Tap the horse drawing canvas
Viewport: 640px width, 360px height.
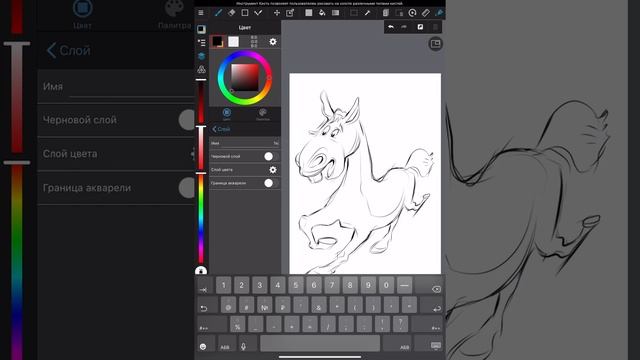365,173
